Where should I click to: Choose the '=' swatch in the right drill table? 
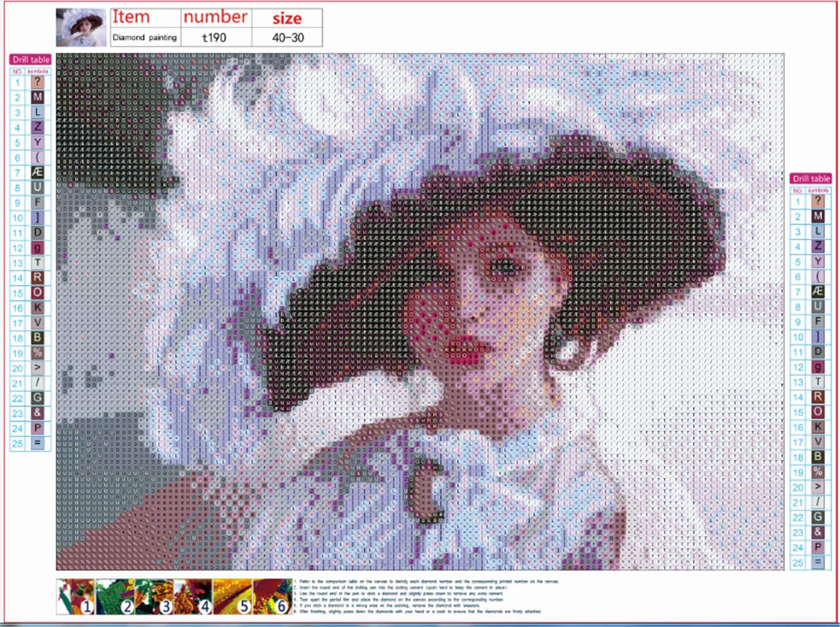tap(818, 562)
